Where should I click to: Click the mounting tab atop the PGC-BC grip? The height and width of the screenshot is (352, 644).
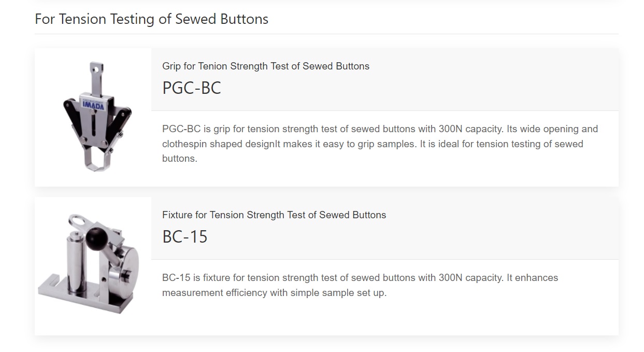coord(96,76)
